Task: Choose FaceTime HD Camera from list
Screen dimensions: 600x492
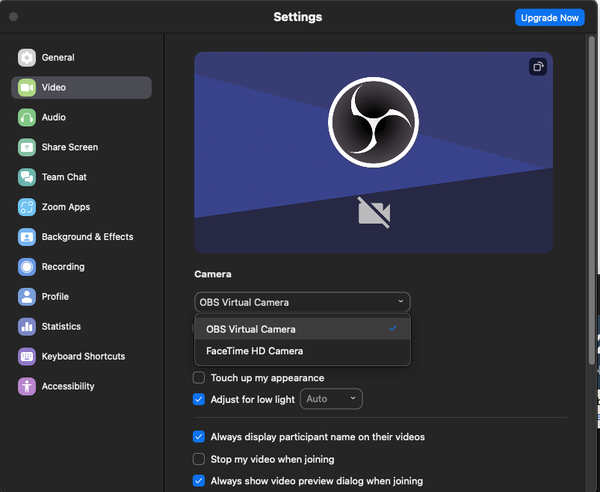Action: pyautogui.click(x=254, y=351)
